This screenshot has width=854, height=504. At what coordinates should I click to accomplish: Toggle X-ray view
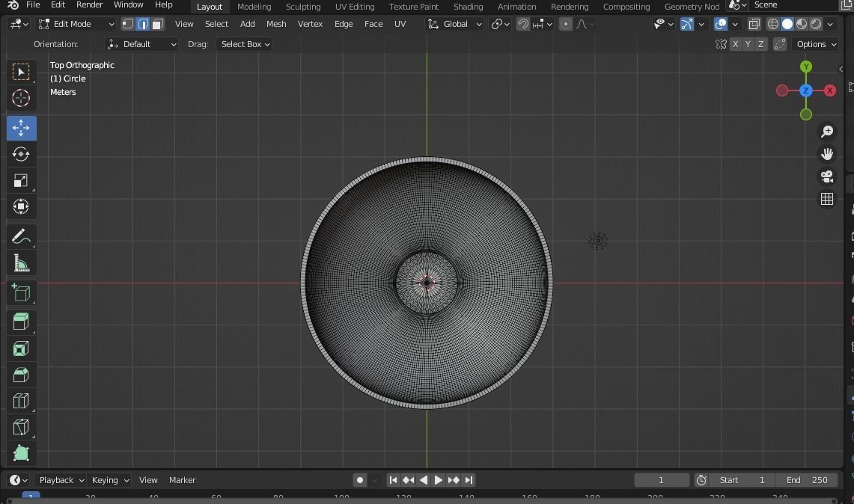[754, 24]
